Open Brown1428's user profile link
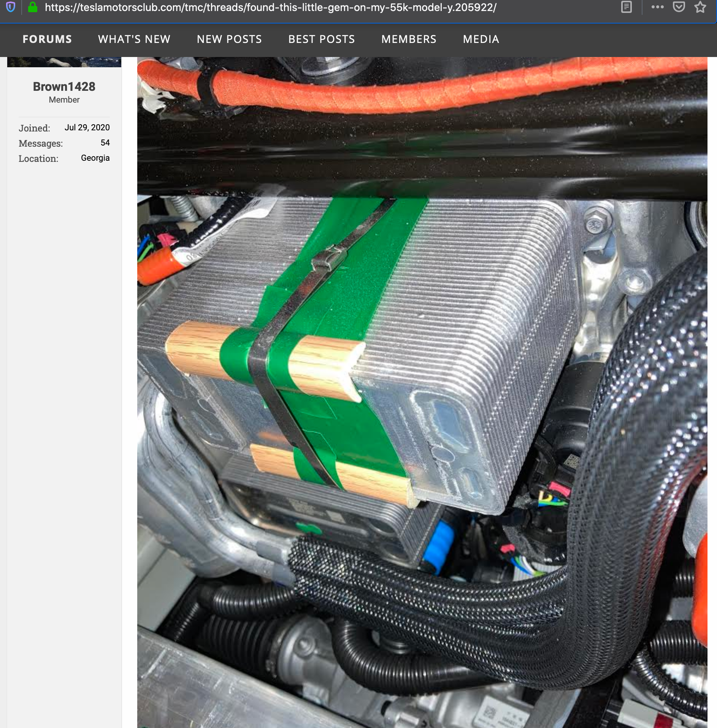 tap(64, 87)
